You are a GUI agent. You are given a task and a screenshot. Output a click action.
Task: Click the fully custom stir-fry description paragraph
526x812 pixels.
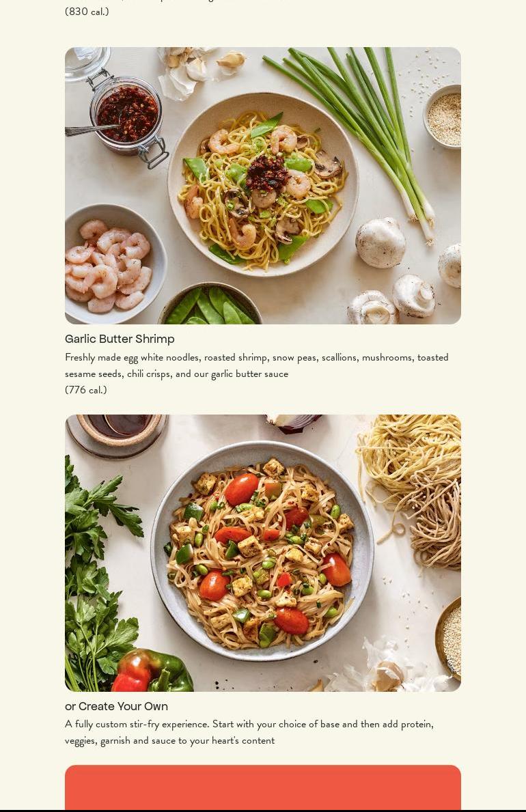click(249, 731)
